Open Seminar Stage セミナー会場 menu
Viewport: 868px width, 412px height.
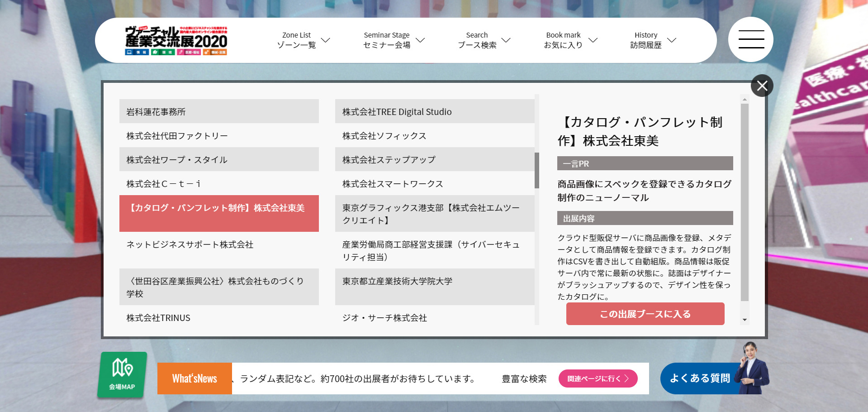click(387, 40)
